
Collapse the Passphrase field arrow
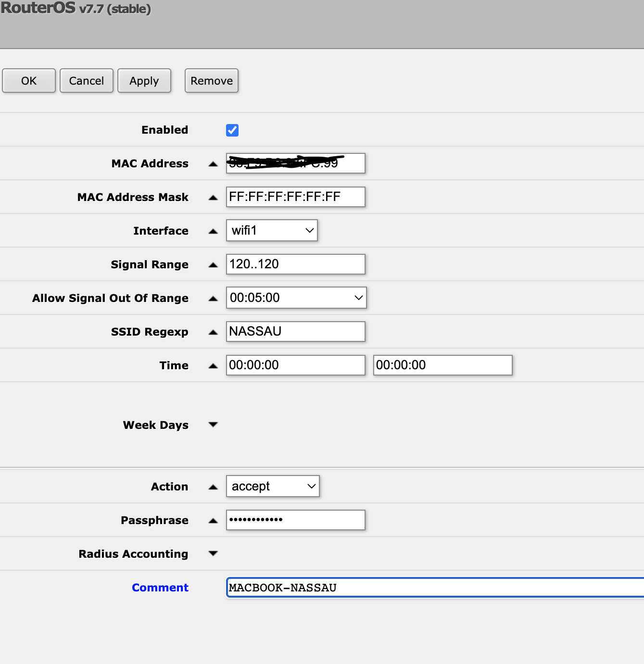(213, 521)
